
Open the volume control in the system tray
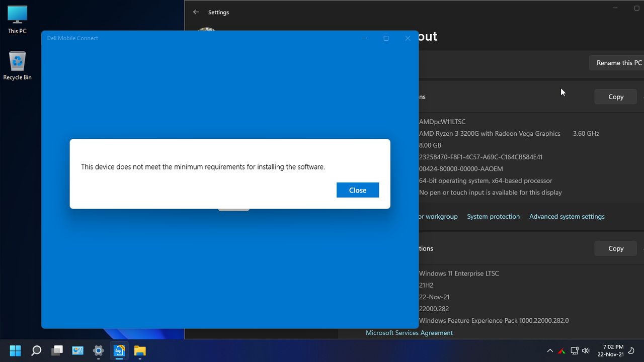point(586,350)
